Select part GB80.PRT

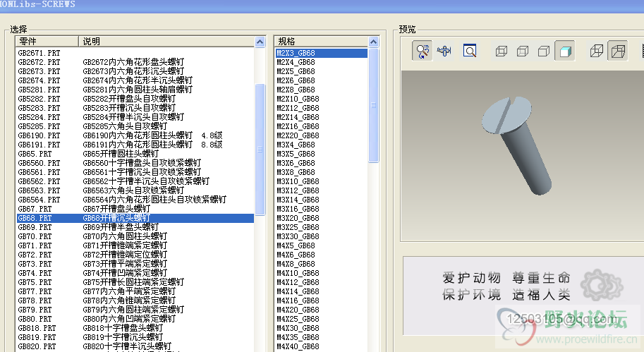click(x=135, y=319)
